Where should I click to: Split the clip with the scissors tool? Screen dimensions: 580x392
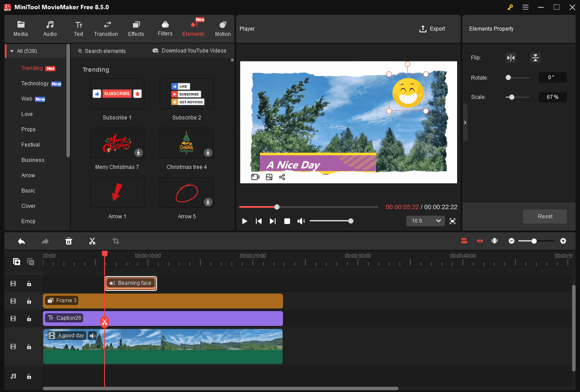pyautogui.click(x=92, y=241)
